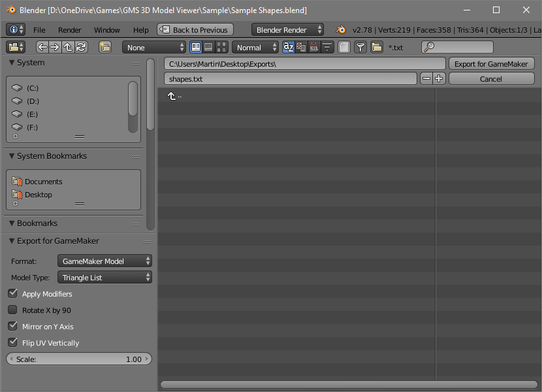Create a new directory
542x392 pixels.
tap(105, 47)
